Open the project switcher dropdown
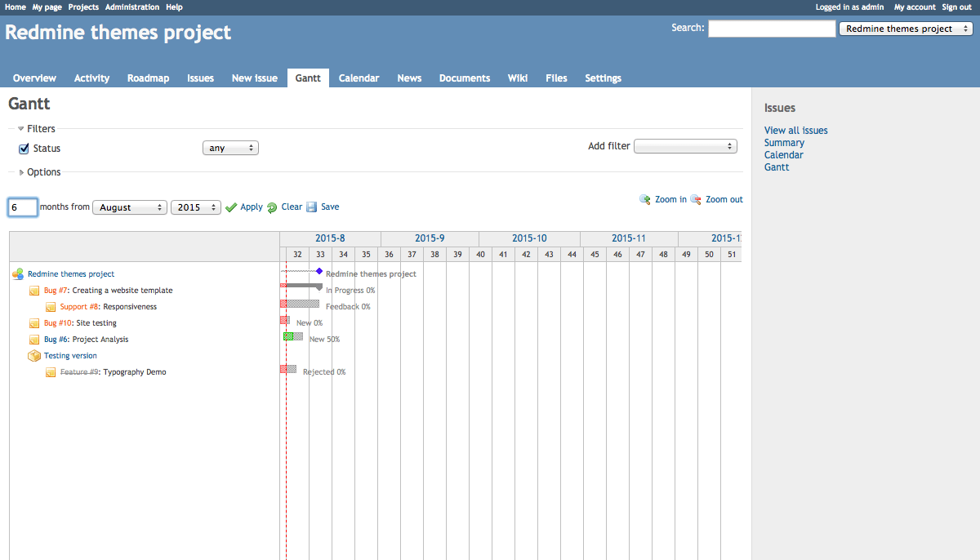This screenshot has height=560, width=980. click(906, 29)
